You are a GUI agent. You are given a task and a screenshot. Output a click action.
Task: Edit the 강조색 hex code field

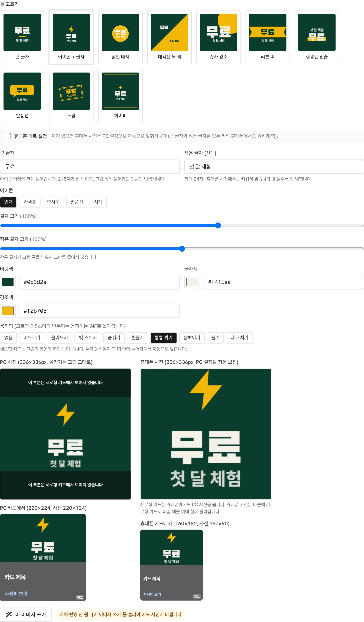[99, 311]
